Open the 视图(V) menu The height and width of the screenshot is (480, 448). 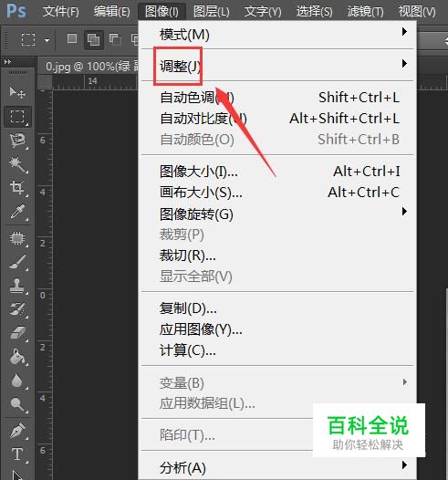coord(417,12)
